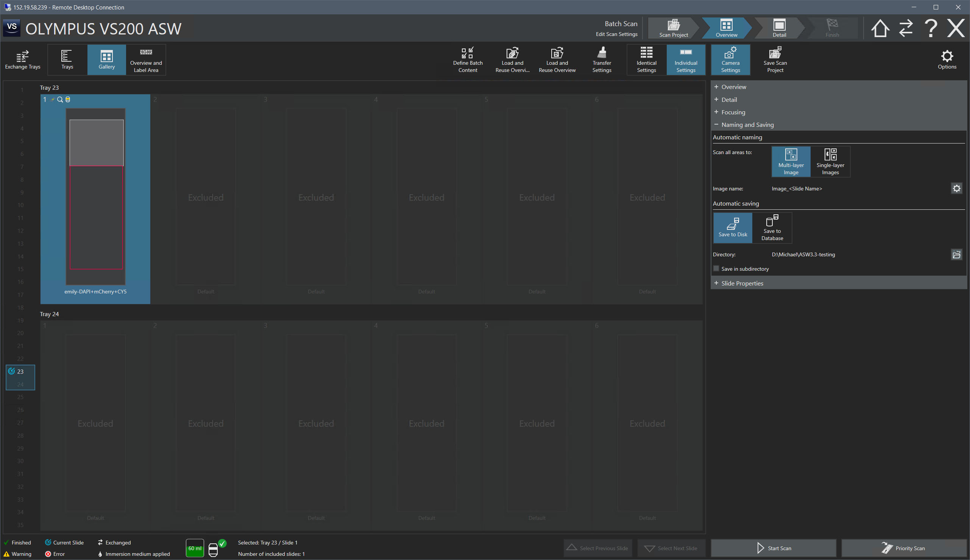Click Load and Reuse Overview button

click(557, 59)
